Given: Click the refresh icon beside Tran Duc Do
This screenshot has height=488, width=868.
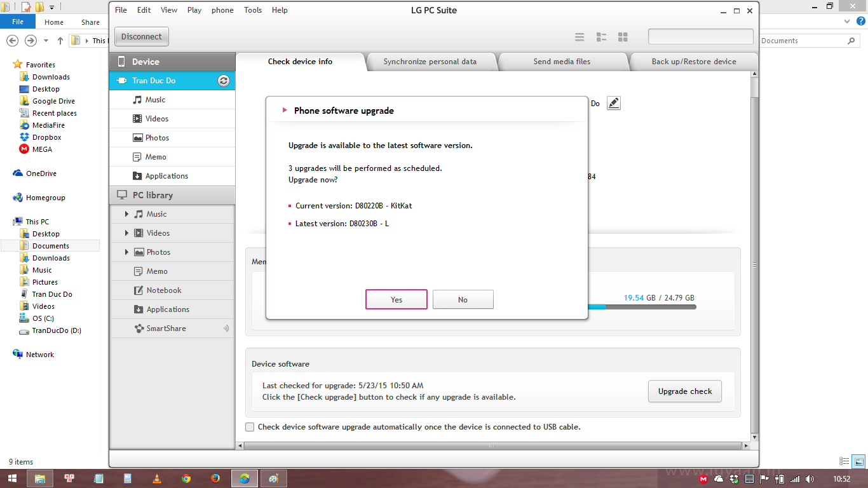Looking at the screenshot, I should (223, 81).
